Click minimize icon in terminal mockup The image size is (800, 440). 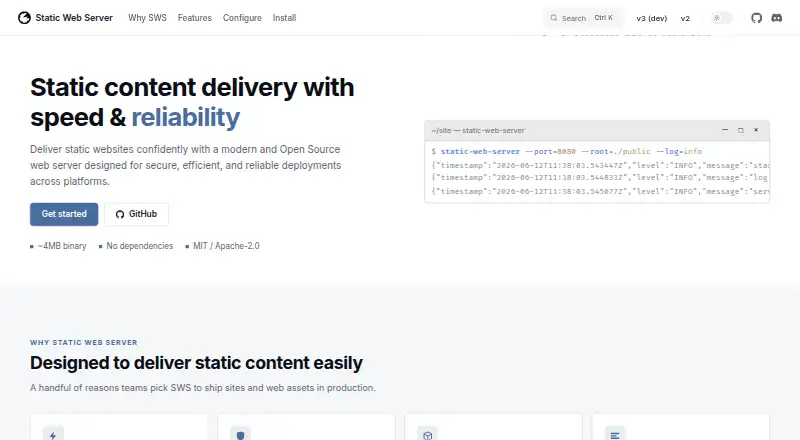[x=724, y=130]
